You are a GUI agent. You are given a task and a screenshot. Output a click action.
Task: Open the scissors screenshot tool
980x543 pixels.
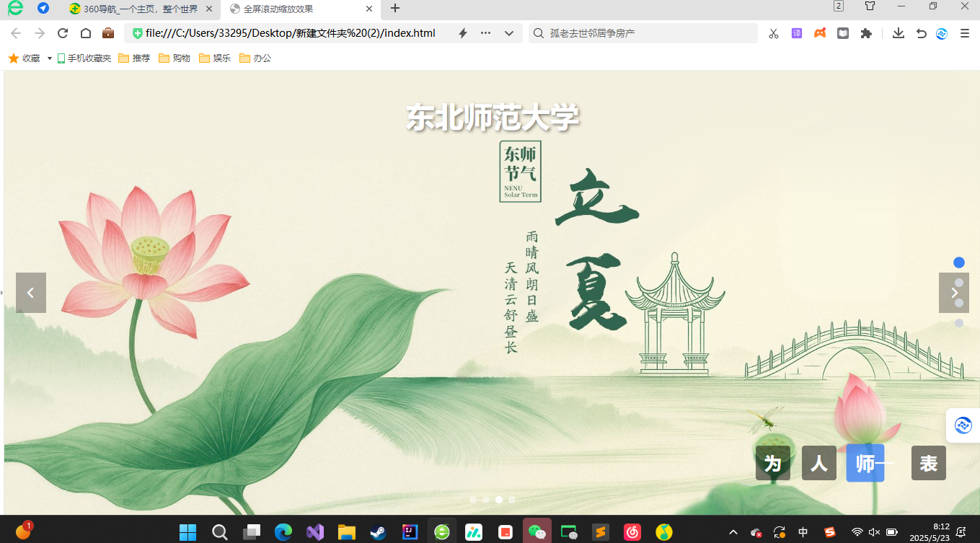[x=774, y=33]
